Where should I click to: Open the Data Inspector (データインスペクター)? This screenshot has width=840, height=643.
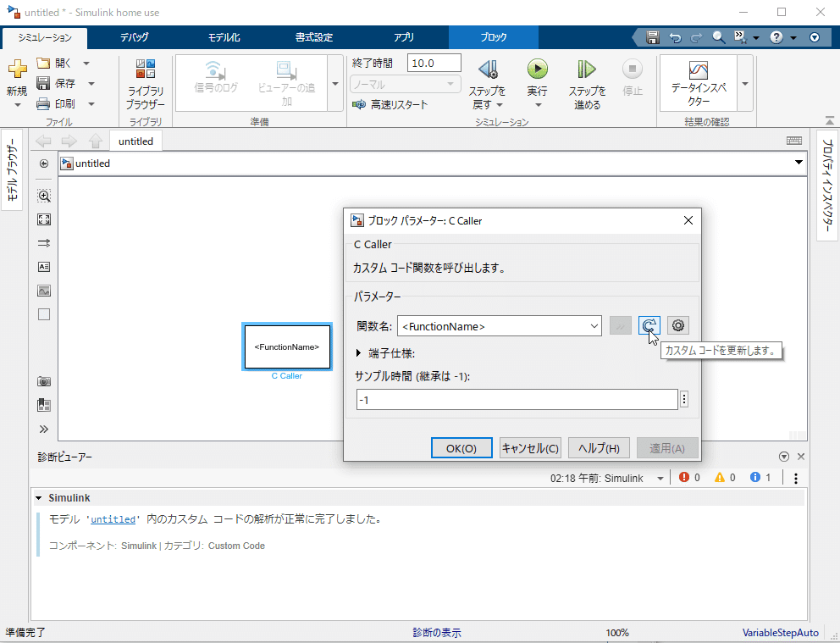point(699,83)
